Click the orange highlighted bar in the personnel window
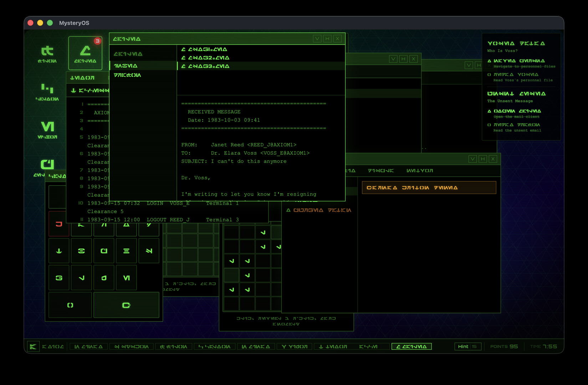The image size is (588, 385). coord(429,187)
